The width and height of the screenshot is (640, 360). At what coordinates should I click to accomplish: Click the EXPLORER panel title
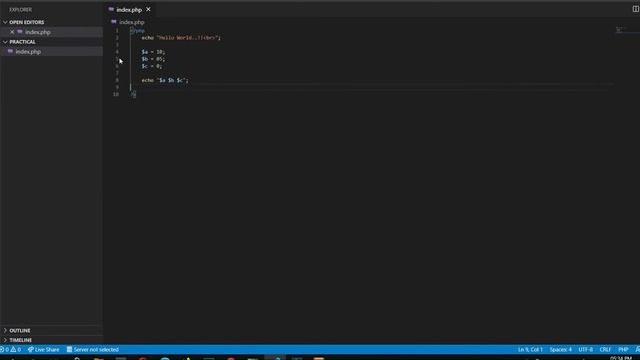point(20,9)
